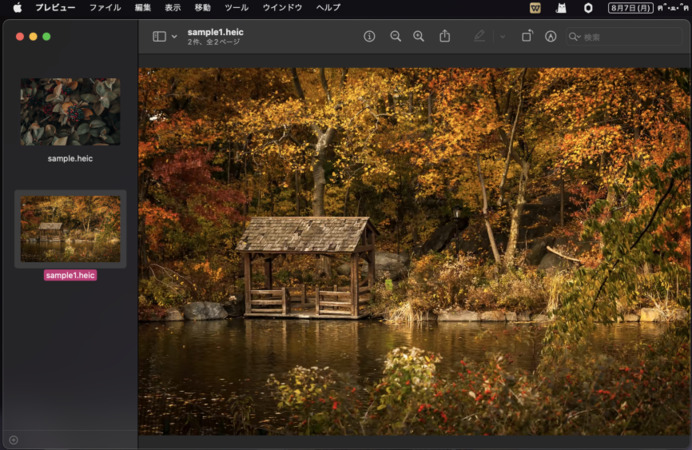Click the add button at sidebar bottom

[13, 439]
